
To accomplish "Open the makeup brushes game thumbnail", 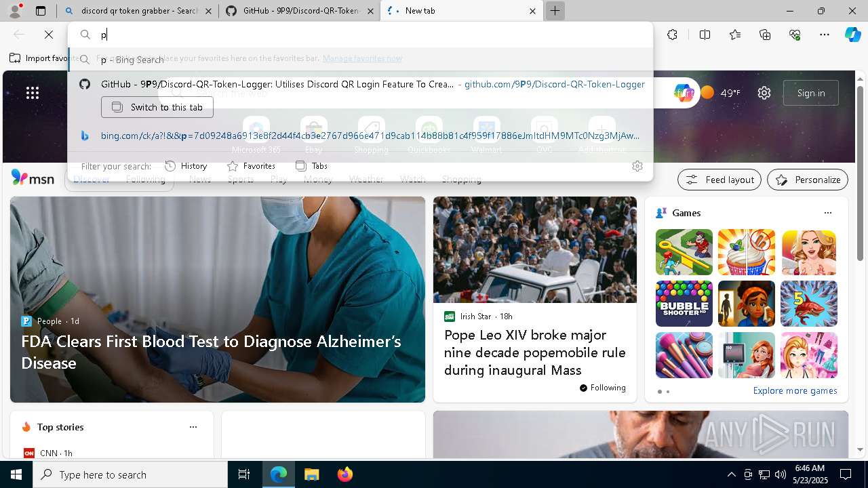I will pos(684,355).
